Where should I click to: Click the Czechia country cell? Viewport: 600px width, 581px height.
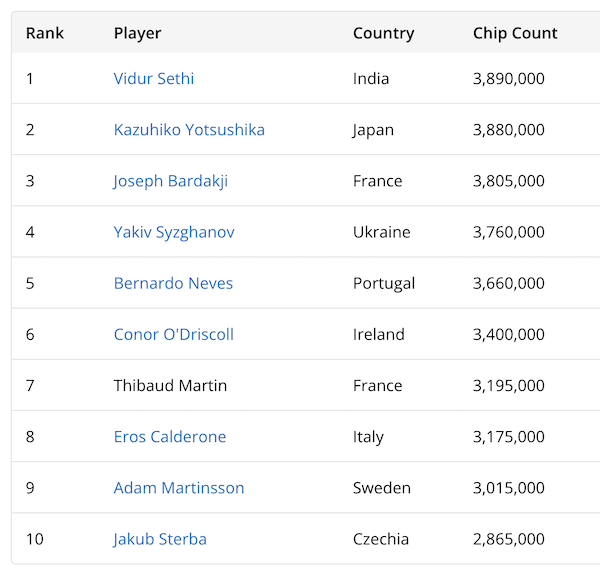coord(381,539)
